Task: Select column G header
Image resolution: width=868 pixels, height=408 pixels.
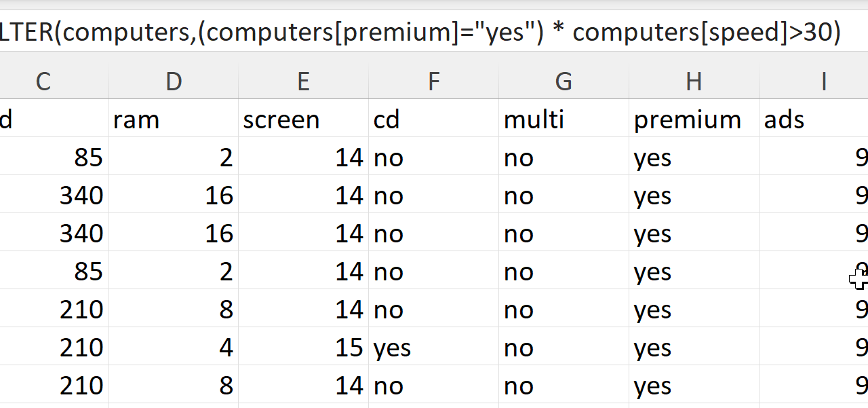Action: pos(564,81)
